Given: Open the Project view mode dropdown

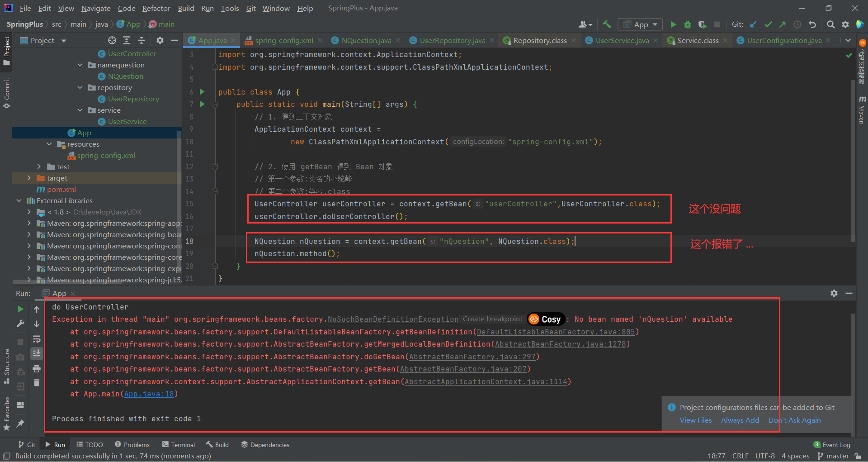Looking at the screenshot, I should pos(43,40).
